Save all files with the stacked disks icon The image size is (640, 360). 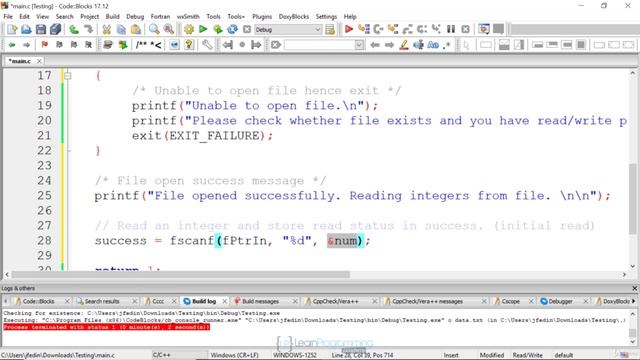[55, 29]
